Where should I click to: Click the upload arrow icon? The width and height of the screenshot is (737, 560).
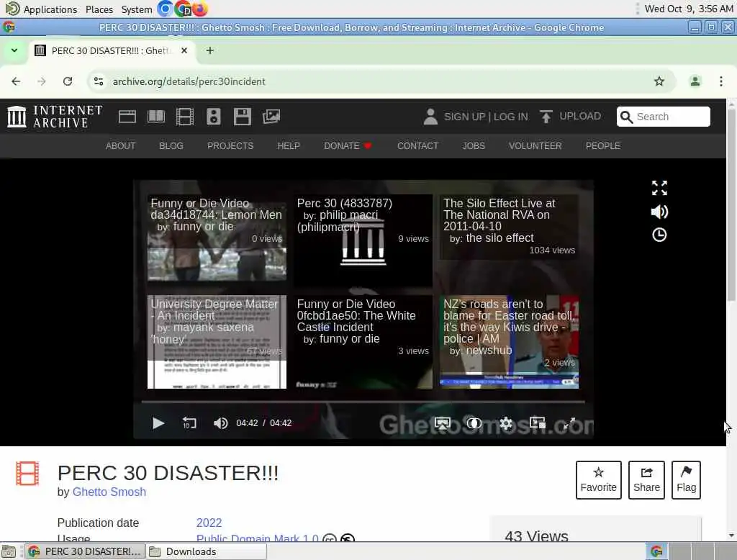click(546, 116)
